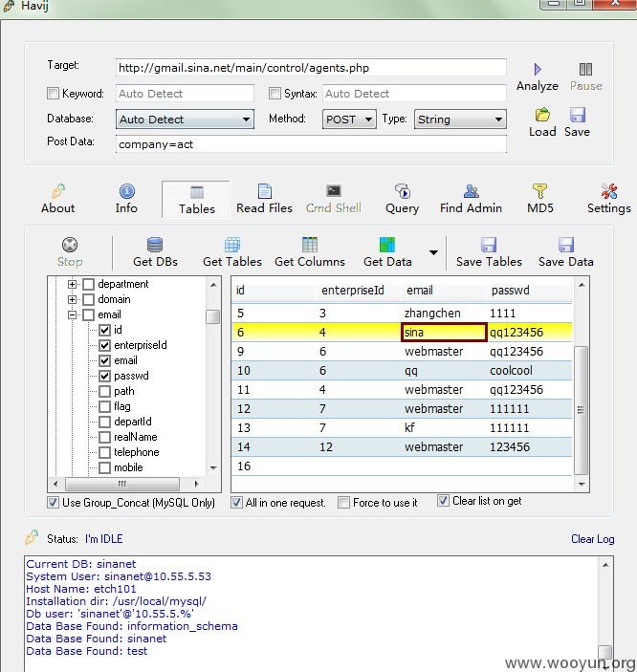Screen dimensions: 637x672
Task: Select the coolcool password cell
Action: tap(529, 371)
